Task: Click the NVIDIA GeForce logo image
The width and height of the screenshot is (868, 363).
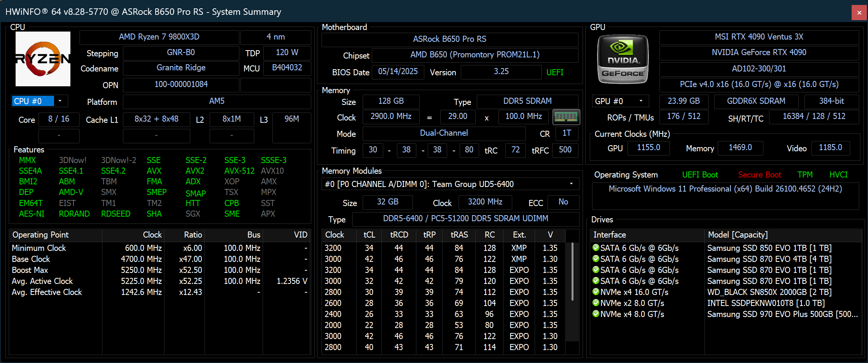Action: (x=623, y=59)
